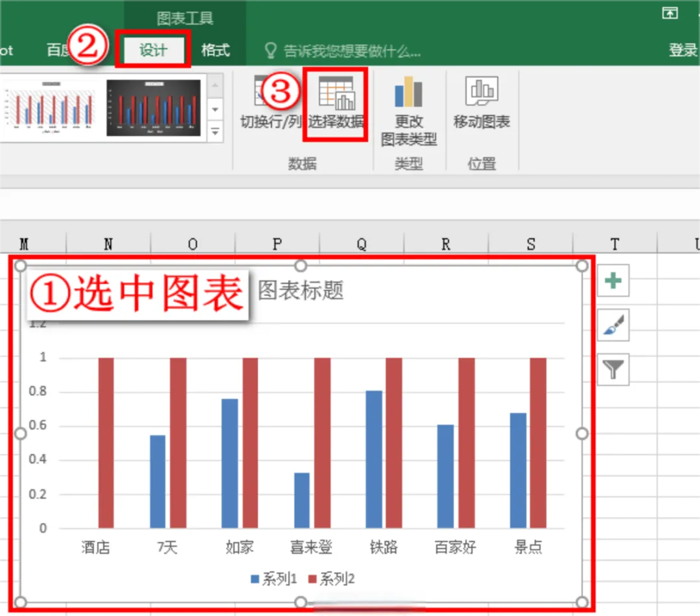Screen dimensions: 700x616
Task: Click the 登录 sign-in link
Action: (682, 49)
